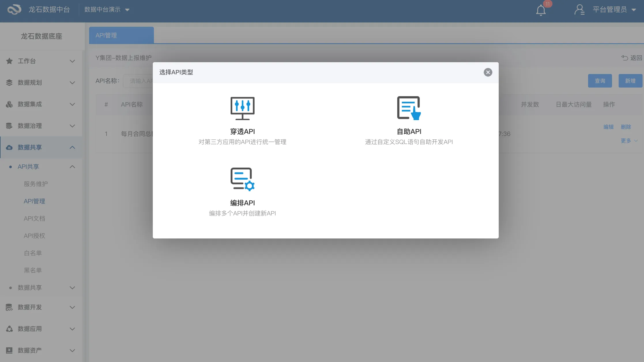Switch to the API管理 tab
The height and width of the screenshot is (362, 644).
click(121, 35)
